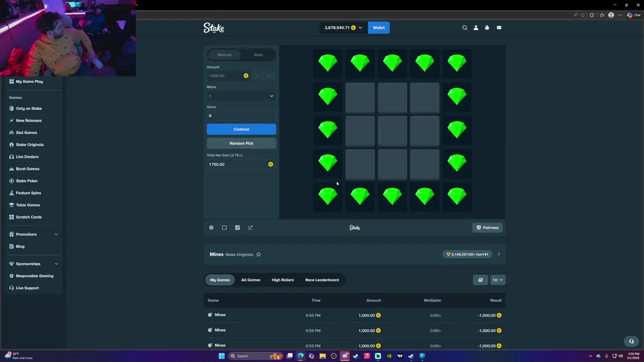This screenshot has width=644, height=362.
Task: Open Responsible Gaming in sidebar
Action: (34, 276)
